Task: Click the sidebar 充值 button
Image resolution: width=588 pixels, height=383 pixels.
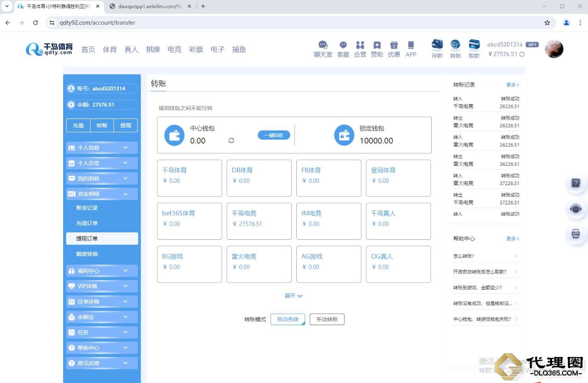Action: (x=78, y=125)
